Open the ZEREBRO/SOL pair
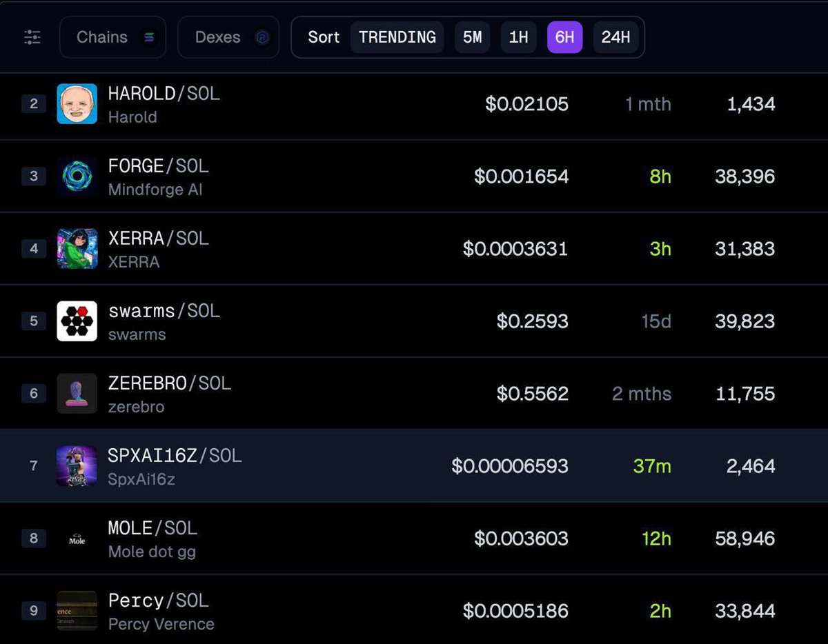828x644 pixels. [x=170, y=383]
